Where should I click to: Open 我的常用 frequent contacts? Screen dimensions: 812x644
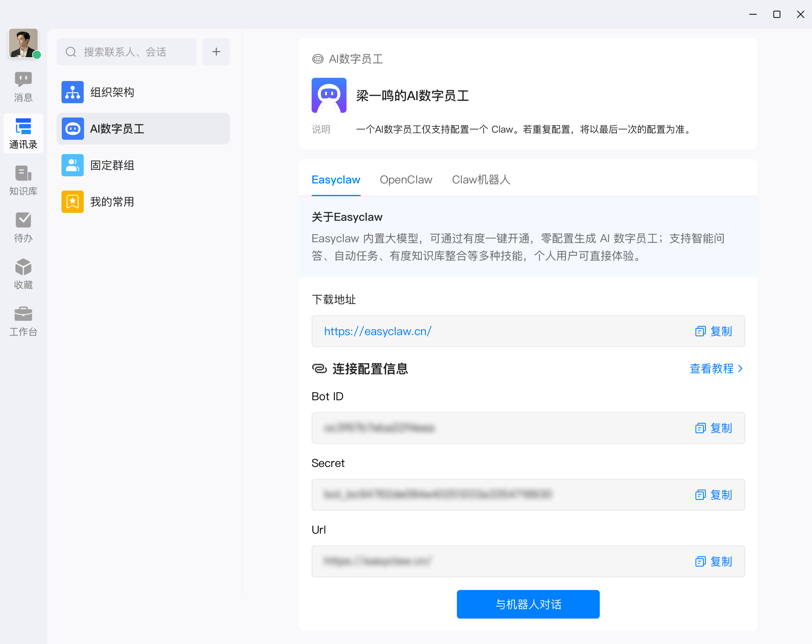click(x=143, y=202)
